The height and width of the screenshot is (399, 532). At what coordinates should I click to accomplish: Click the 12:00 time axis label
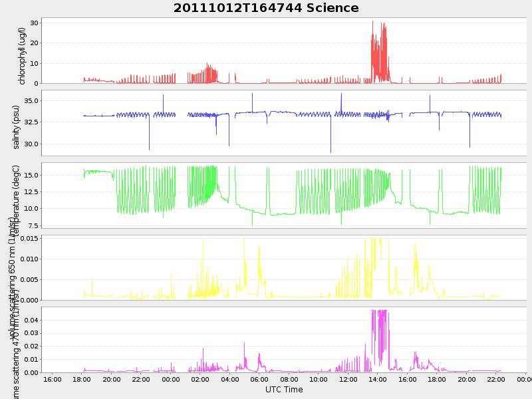(348, 379)
